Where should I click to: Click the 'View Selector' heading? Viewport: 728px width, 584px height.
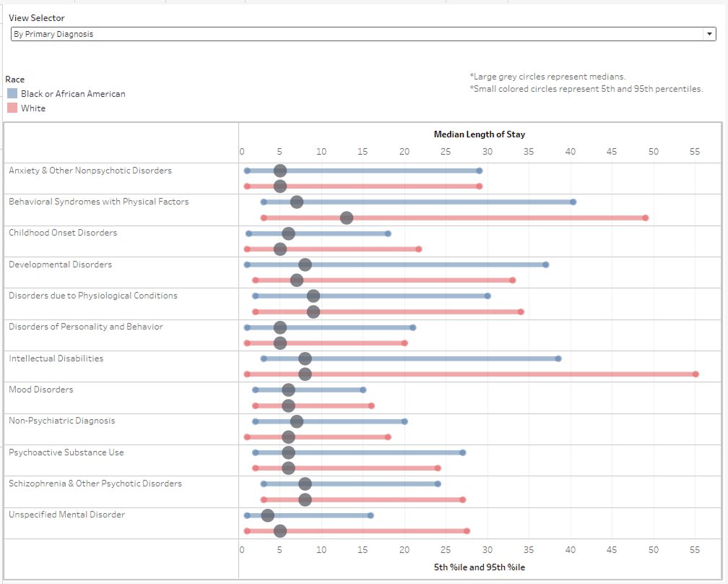click(x=37, y=17)
